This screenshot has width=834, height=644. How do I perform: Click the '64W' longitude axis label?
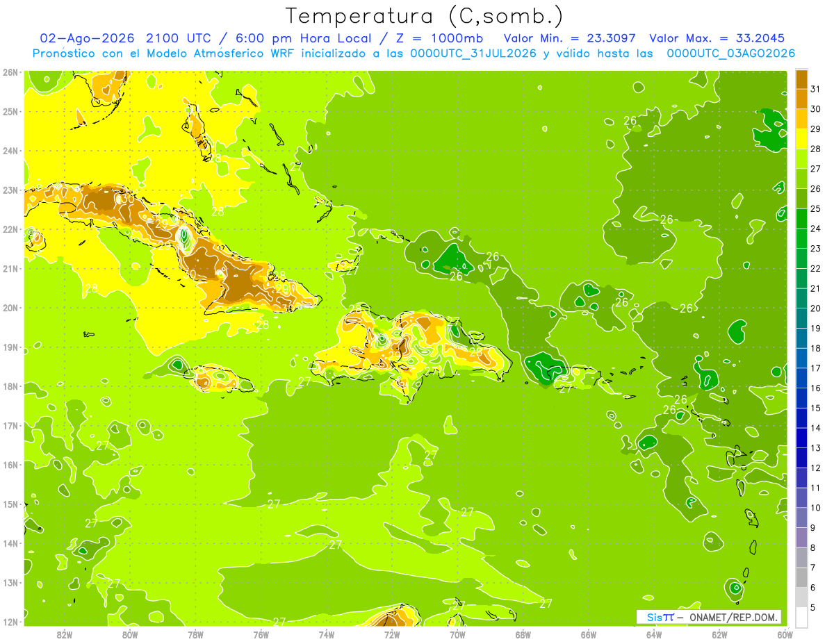tap(653, 635)
